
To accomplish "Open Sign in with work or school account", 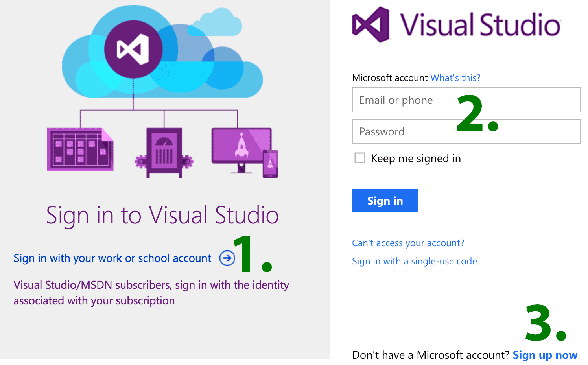I will [112, 258].
